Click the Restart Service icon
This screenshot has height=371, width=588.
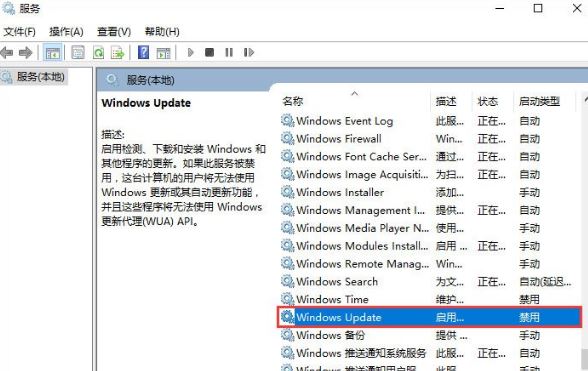point(249,53)
